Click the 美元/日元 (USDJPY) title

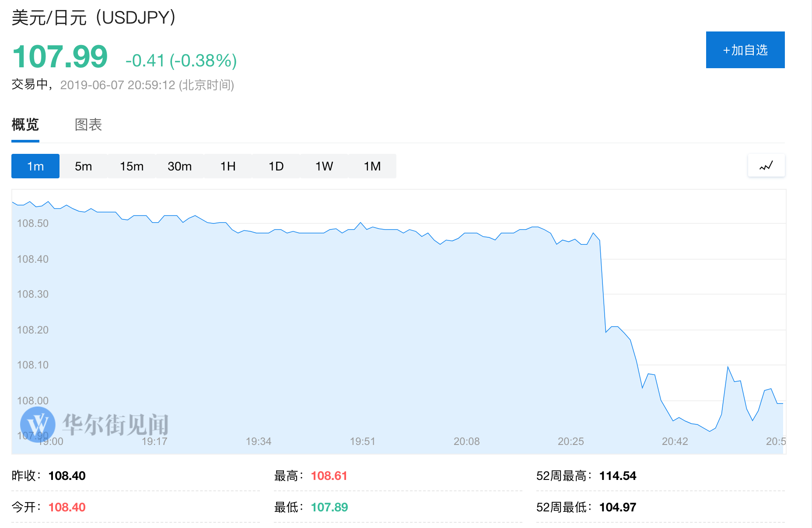pyautogui.click(x=94, y=18)
